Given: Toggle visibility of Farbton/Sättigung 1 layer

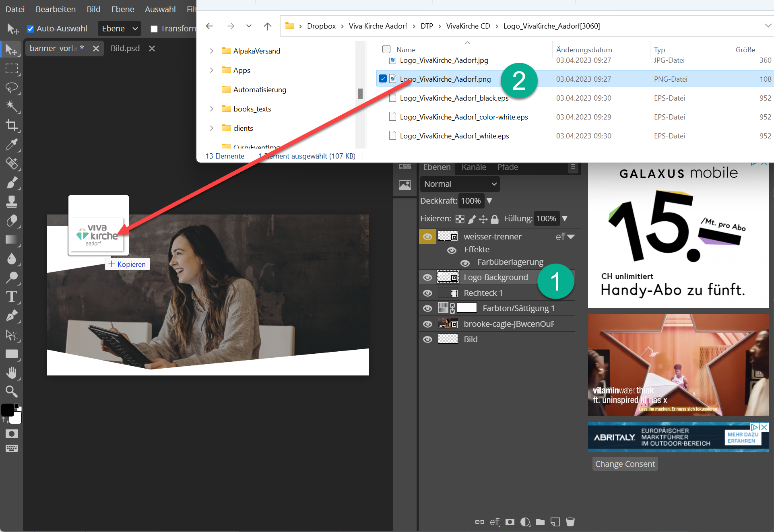Looking at the screenshot, I should pos(427,308).
